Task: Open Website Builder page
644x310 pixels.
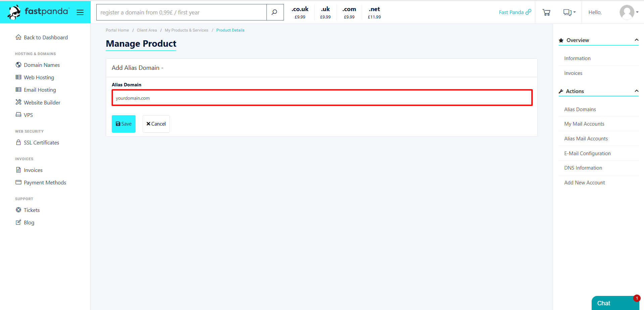Action: [42, 102]
